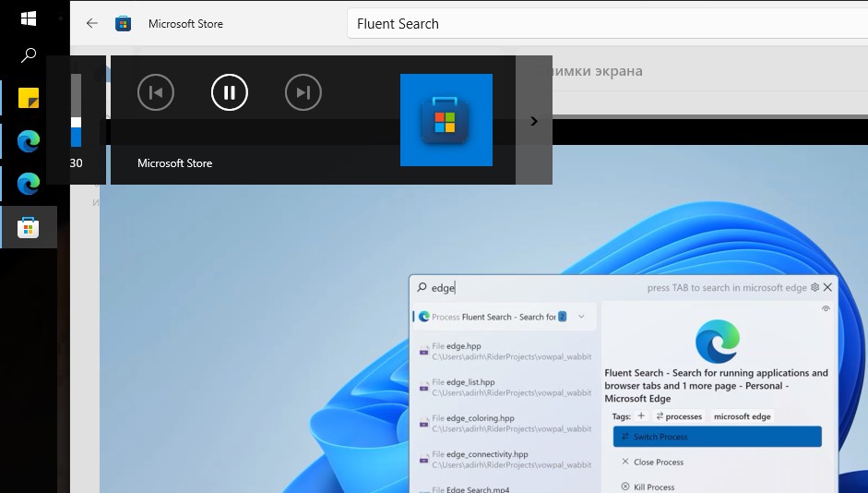Click Edge icon in the process result row
Image resolution: width=868 pixels, height=493 pixels.
pos(424,317)
